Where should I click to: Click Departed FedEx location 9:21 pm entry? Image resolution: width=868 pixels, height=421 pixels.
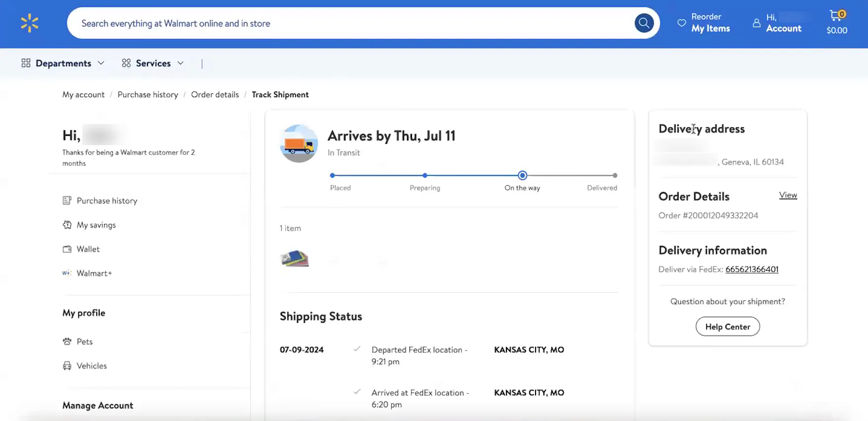(x=420, y=355)
